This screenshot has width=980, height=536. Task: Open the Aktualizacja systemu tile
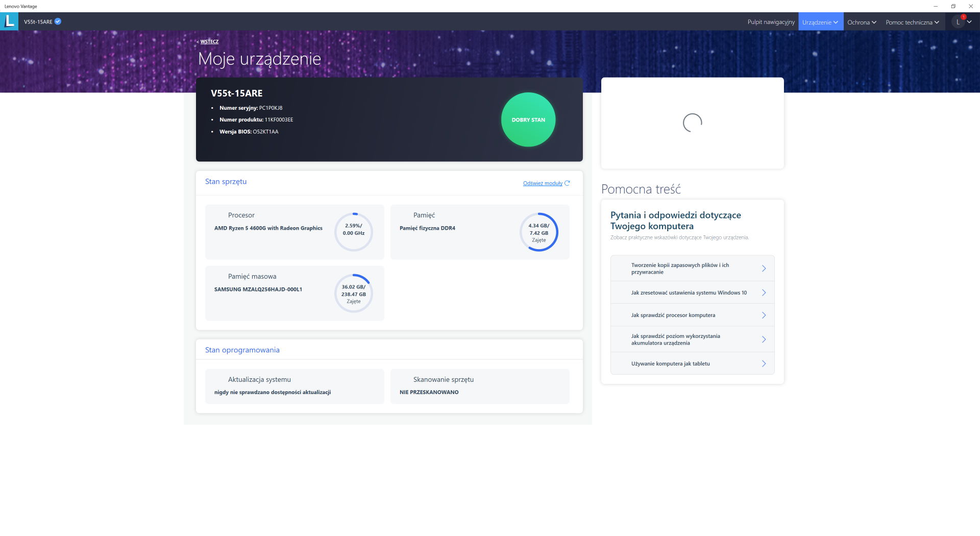[x=295, y=386]
